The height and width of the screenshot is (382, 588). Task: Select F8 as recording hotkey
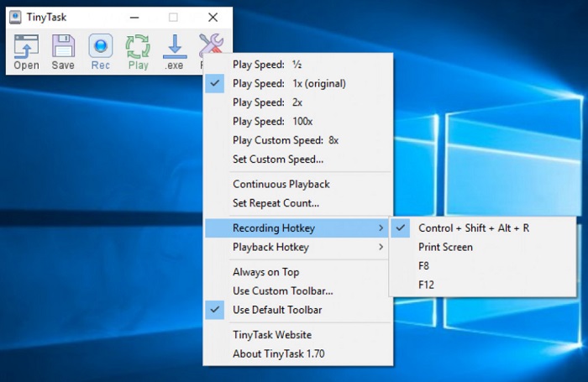[425, 266]
